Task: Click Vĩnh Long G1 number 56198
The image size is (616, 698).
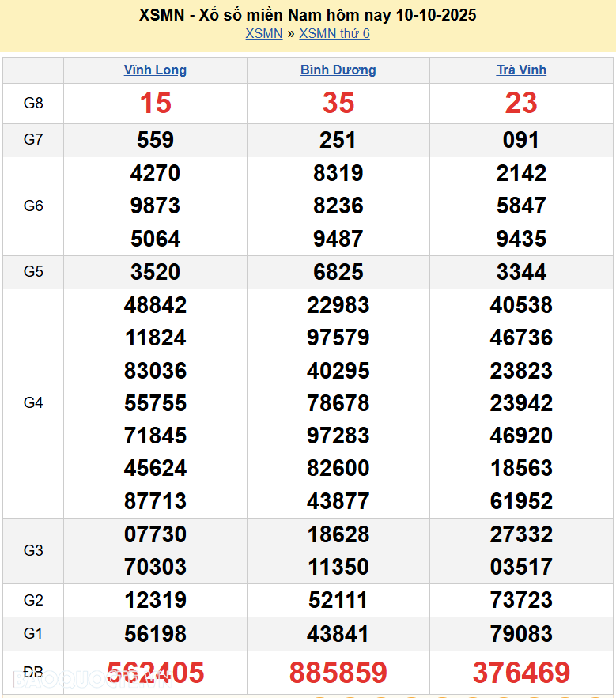Action: click(155, 633)
